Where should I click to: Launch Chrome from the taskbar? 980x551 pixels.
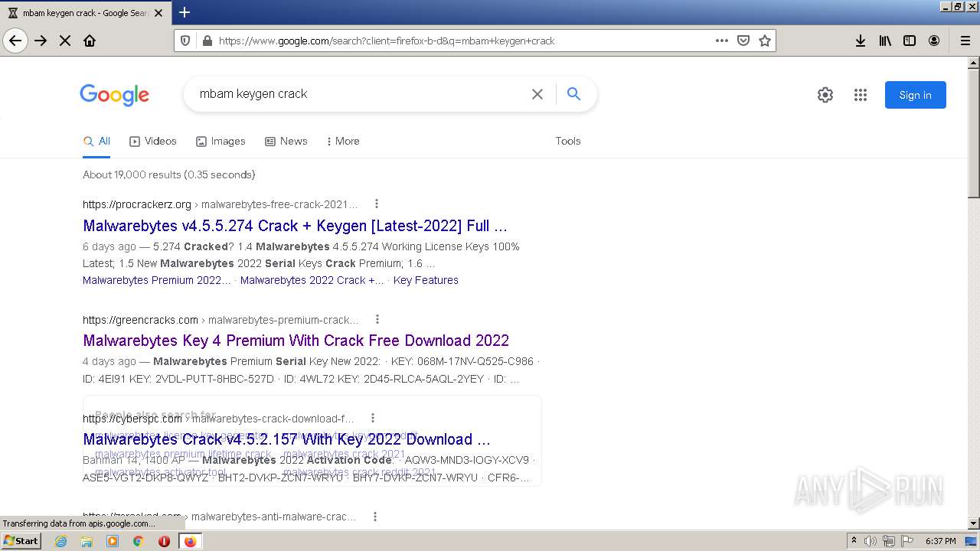click(x=139, y=541)
